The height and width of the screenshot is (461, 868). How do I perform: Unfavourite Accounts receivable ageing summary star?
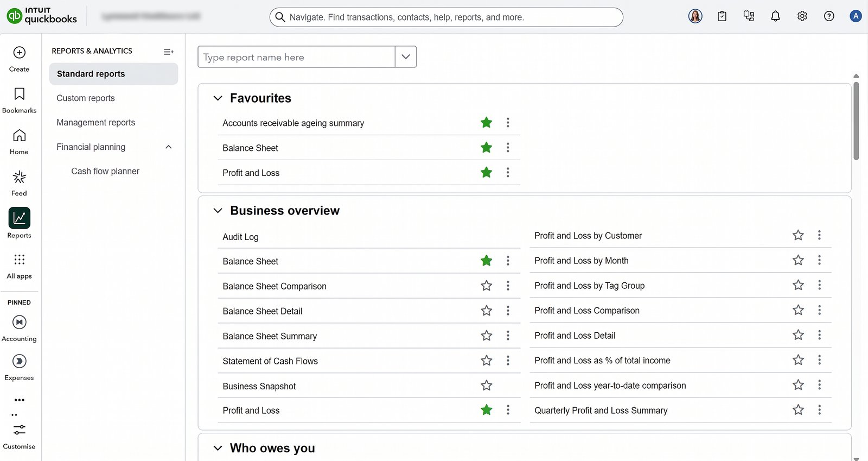pyautogui.click(x=487, y=123)
